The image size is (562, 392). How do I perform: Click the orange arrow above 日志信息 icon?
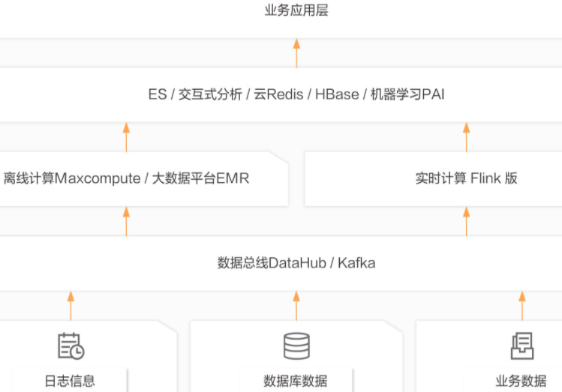(71, 306)
